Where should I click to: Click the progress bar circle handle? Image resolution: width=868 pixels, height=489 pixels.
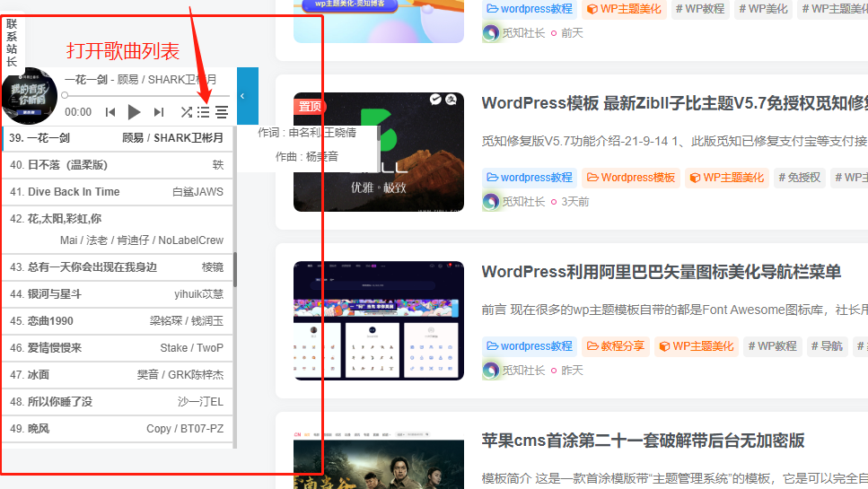click(x=65, y=95)
